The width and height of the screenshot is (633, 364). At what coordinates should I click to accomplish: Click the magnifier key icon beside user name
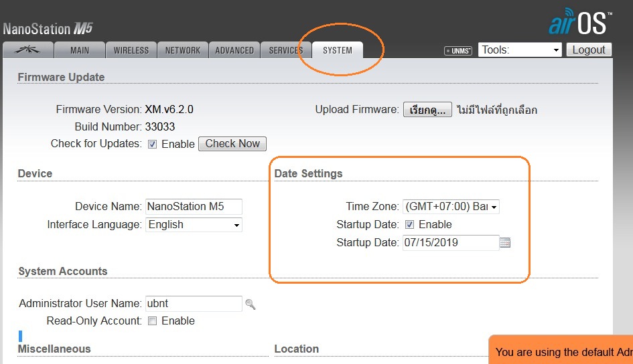pos(251,304)
